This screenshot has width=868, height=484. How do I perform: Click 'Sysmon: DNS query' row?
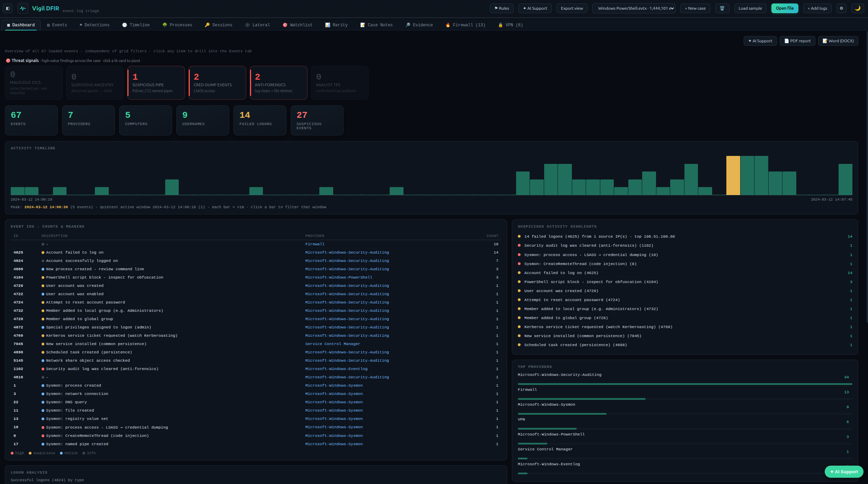coord(256,402)
